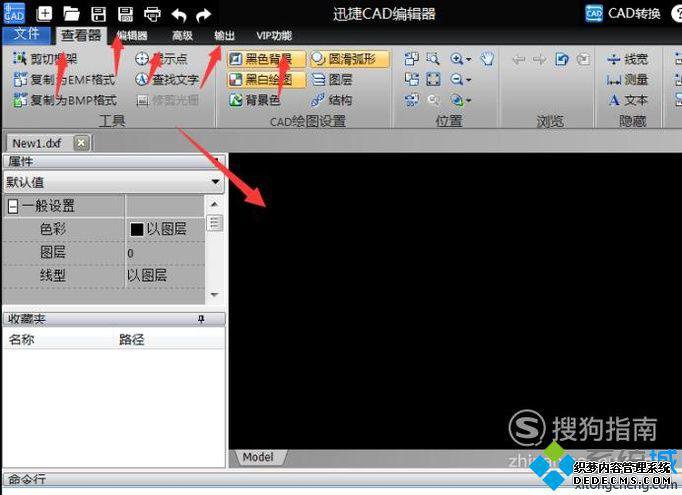The width and height of the screenshot is (682, 495).
Task: Switch to the 输出 ribbon tab
Action: pos(224,36)
